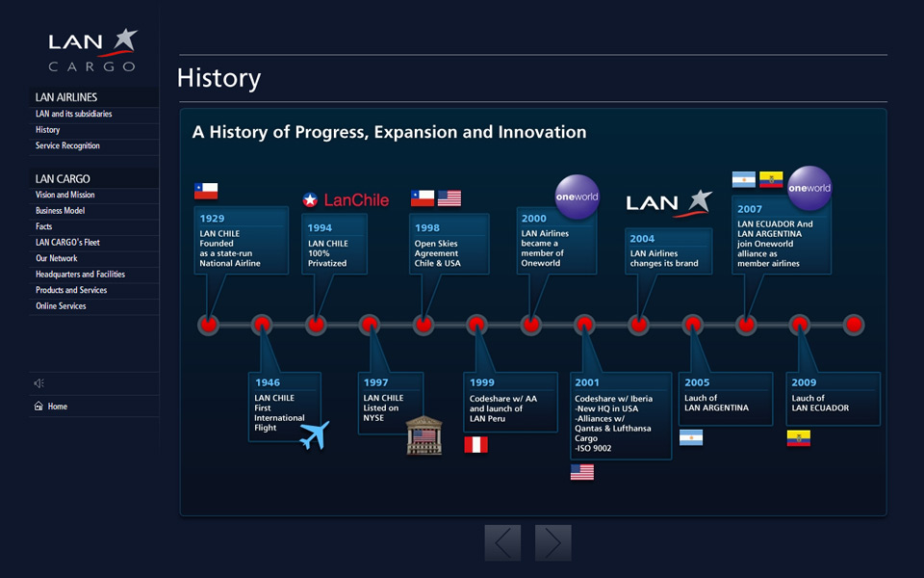This screenshot has height=578, width=924.
Task: Select the USA flag below the 2001 box
Action: coord(582,472)
